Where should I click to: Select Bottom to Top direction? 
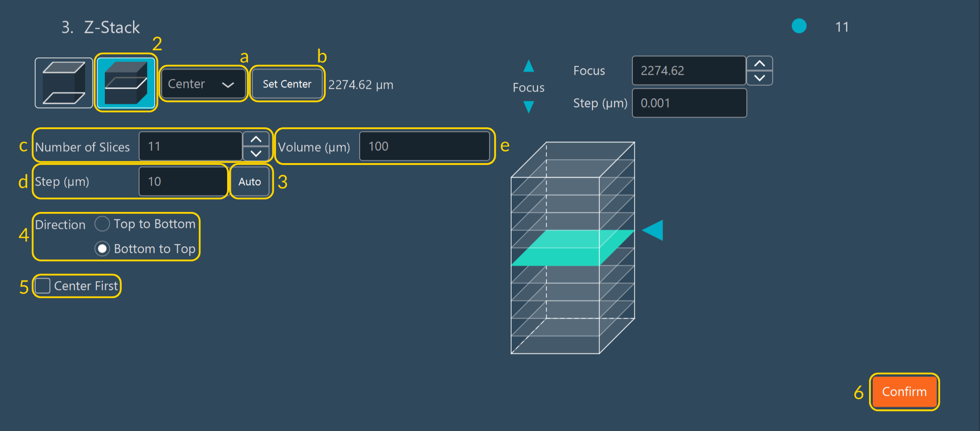click(x=102, y=249)
